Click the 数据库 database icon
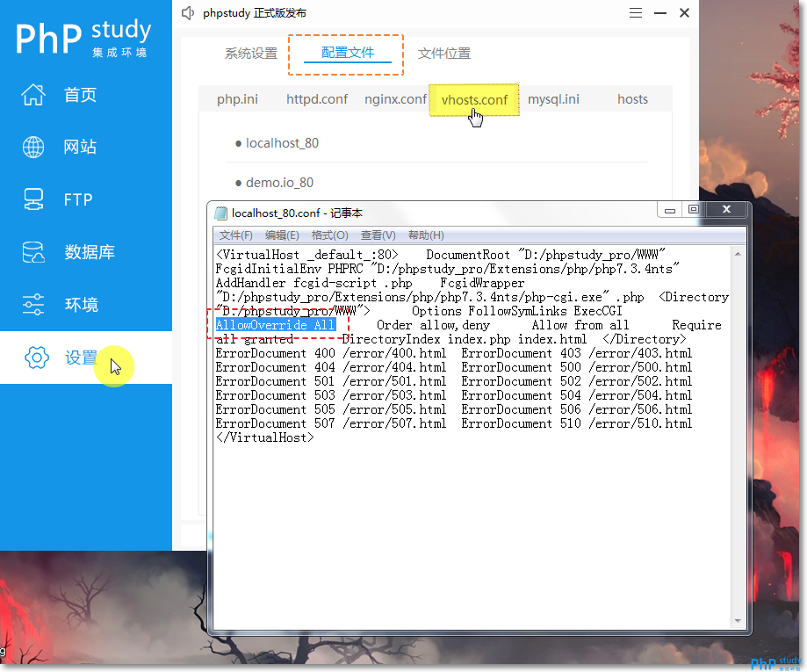The height and width of the screenshot is (672, 807). pos(33,252)
